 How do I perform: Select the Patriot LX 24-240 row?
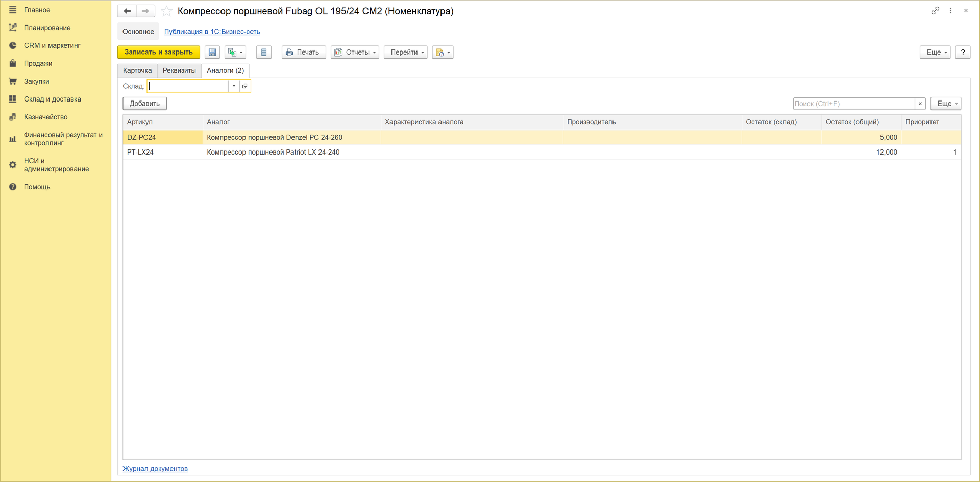(542, 152)
